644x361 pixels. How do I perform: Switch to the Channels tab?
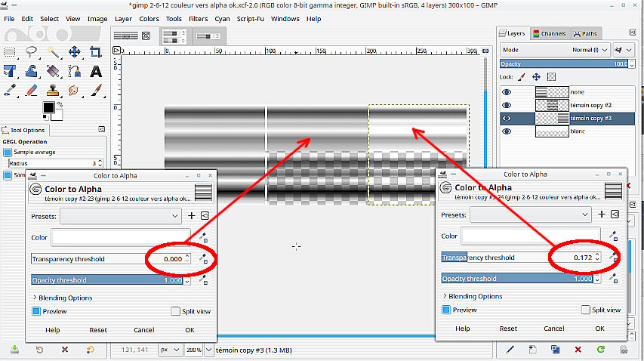click(x=550, y=34)
